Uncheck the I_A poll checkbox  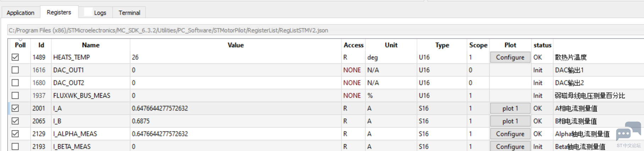15,108
